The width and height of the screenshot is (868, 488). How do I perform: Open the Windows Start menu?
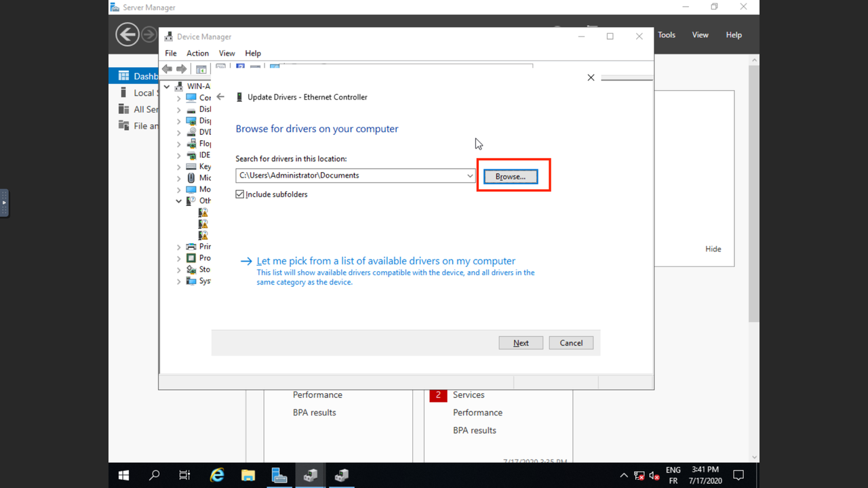pyautogui.click(x=124, y=475)
